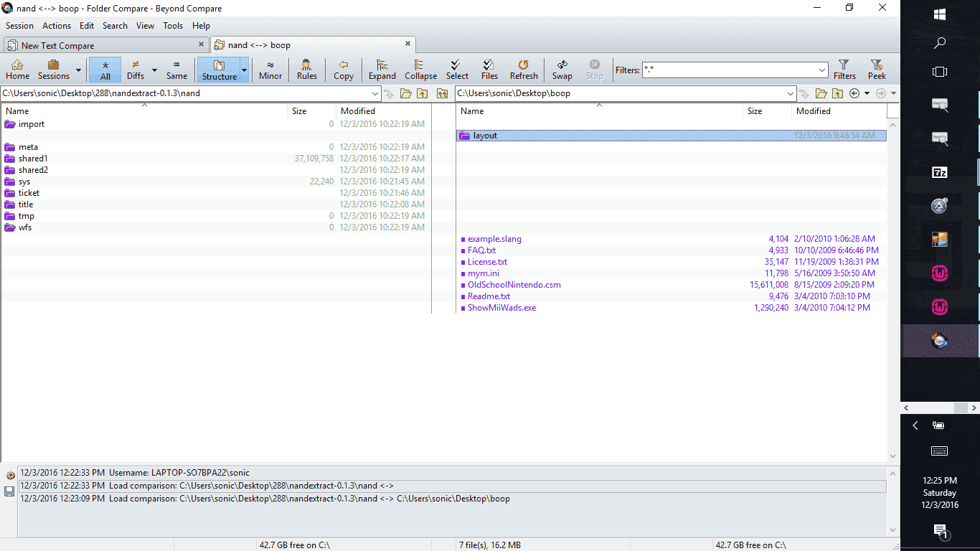Click the Files toolbar icon
The width and height of the screenshot is (980, 551).
tap(490, 70)
